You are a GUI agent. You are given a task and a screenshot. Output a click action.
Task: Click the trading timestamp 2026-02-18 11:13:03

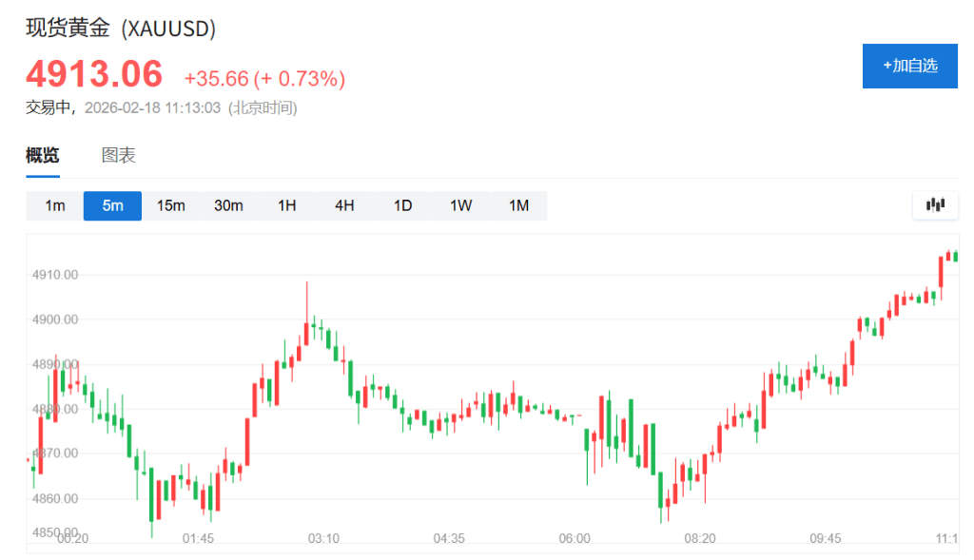152,107
